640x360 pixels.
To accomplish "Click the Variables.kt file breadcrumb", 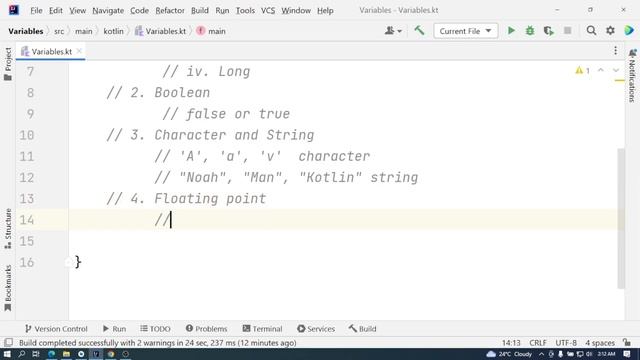I will pos(160,31).
